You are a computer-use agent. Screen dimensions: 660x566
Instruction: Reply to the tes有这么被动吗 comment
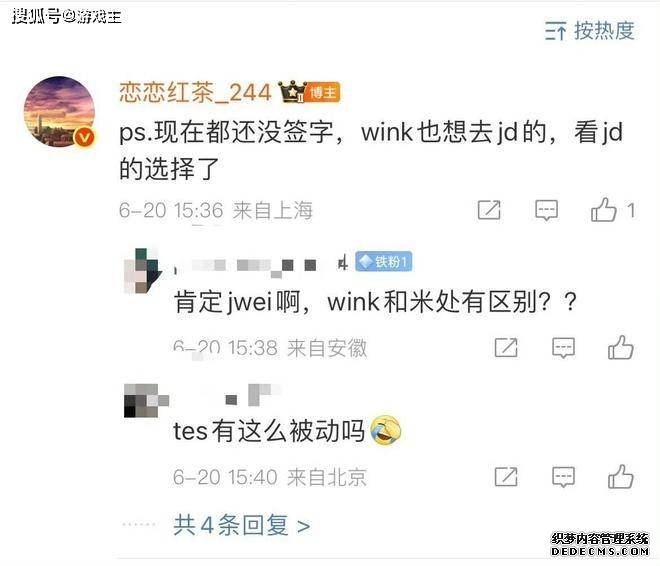[x=563, y=477]
